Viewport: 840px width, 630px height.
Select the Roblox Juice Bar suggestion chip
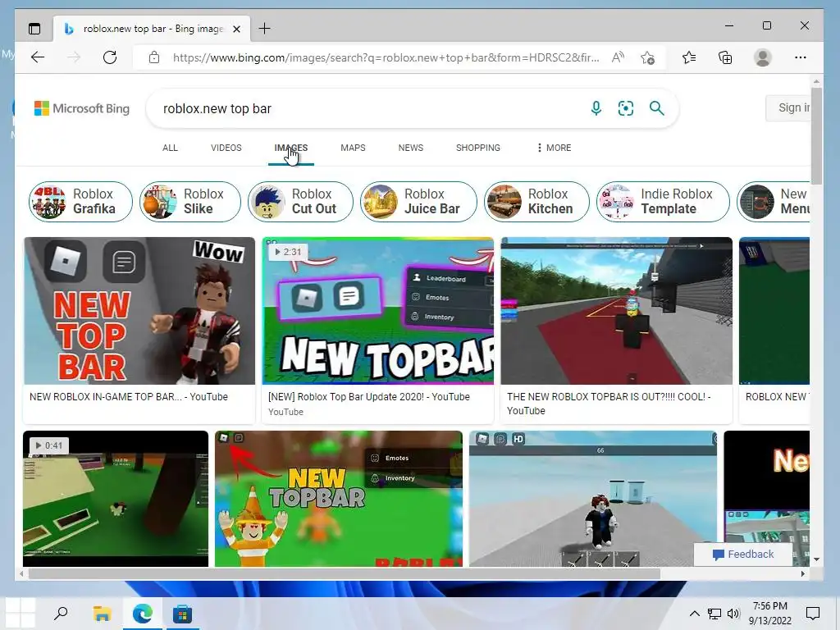[418, 202]
